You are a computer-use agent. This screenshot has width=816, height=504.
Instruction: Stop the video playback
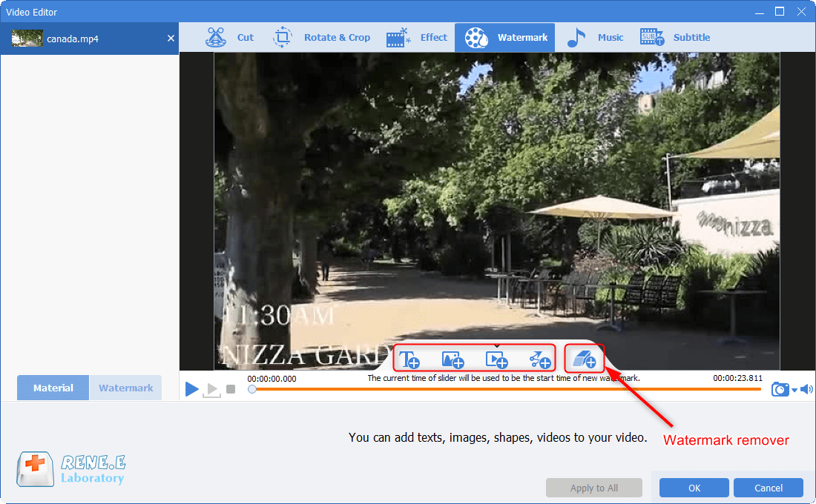coord(231,389)
